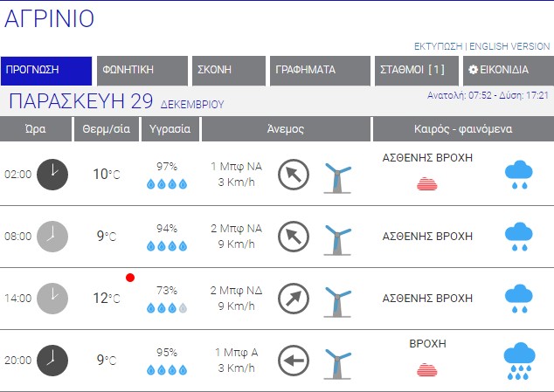This screenshot has height=392, width=554.
Task: Switch to ENGLISH VERSION link
Action: point(510,46)
